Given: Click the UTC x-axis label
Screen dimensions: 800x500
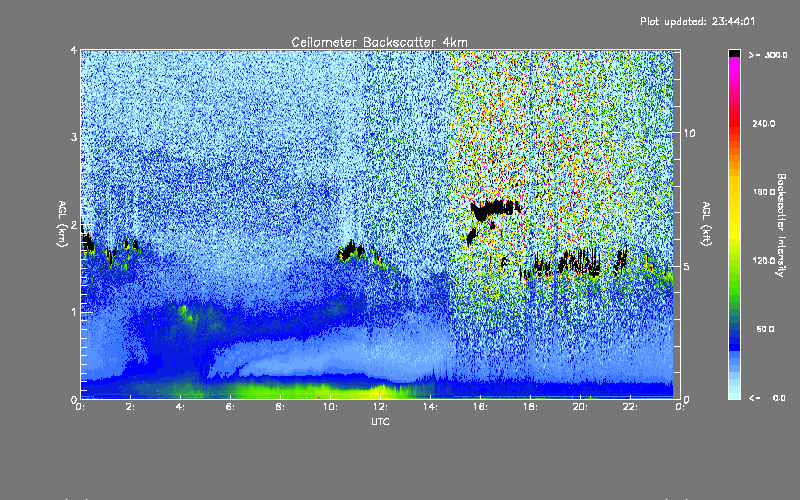Looking at the screenshot, I should click(380, 421).
